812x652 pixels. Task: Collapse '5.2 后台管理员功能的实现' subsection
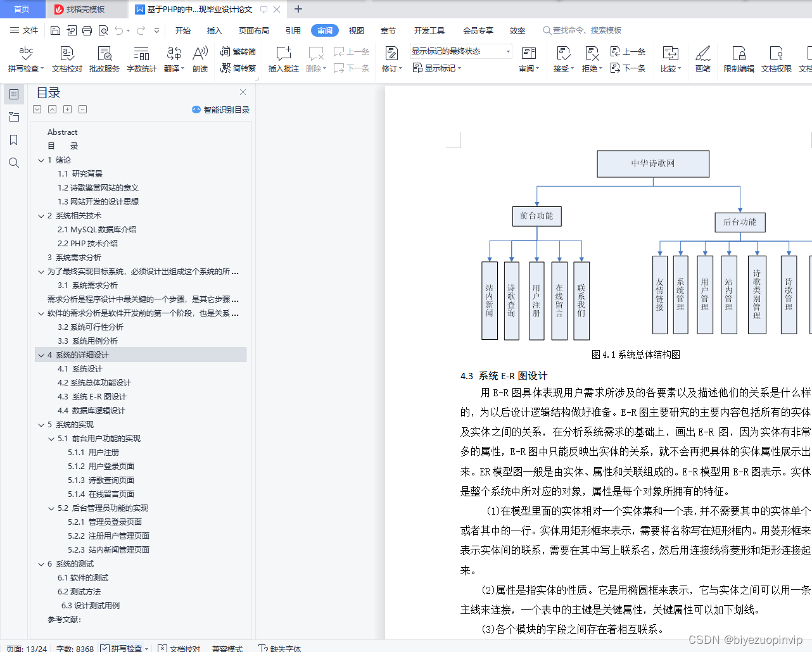point(51,508)
